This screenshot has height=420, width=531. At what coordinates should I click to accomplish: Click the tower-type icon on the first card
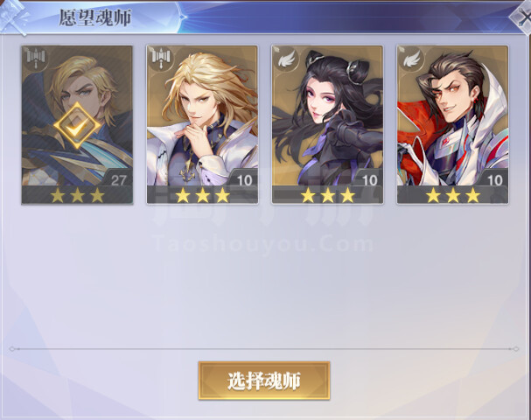point(36,59)
